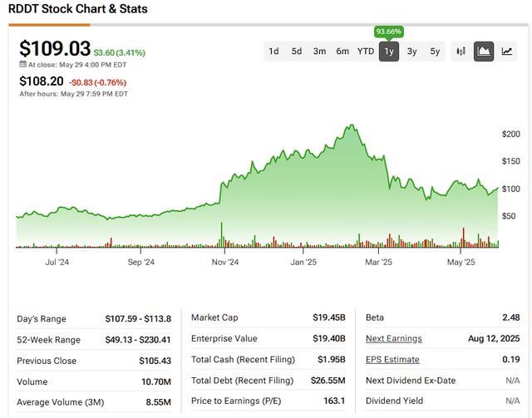
Task: Click the calendar icon beside At close
Action: [22, 64]
